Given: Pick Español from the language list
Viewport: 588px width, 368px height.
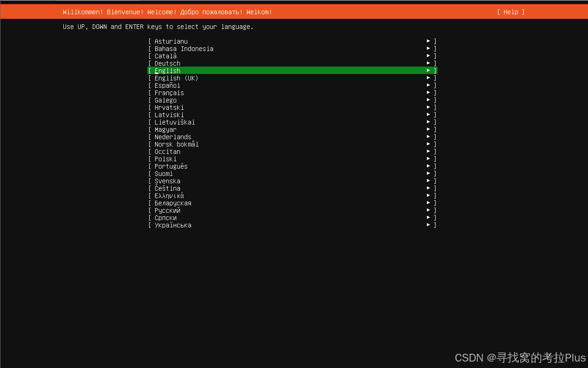Looking at the screenshot, I should pyautogui.click(x=292, y=85).
